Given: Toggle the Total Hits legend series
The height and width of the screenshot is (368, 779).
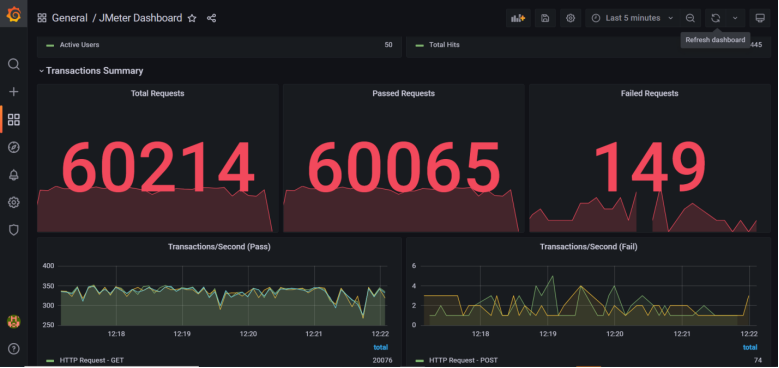Looking at the screenshot, I should coord(444,45).
